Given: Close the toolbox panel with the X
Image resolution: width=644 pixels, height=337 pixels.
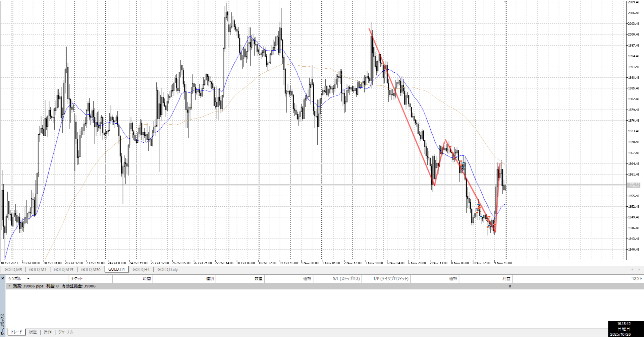Looking at the screenshot, I should [x=3, y=278].
